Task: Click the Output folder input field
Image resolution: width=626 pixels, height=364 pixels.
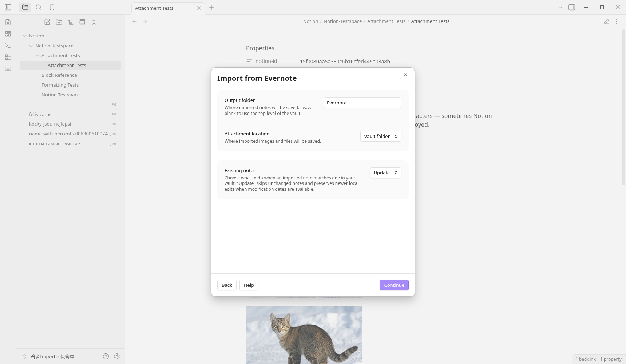Action: tap(362, 103)
